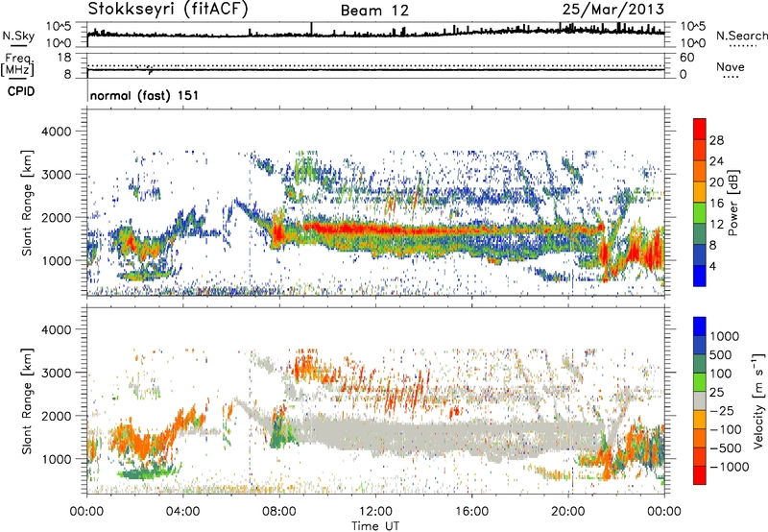Click the 'N.Sky' legend label

tap(18, 36)
